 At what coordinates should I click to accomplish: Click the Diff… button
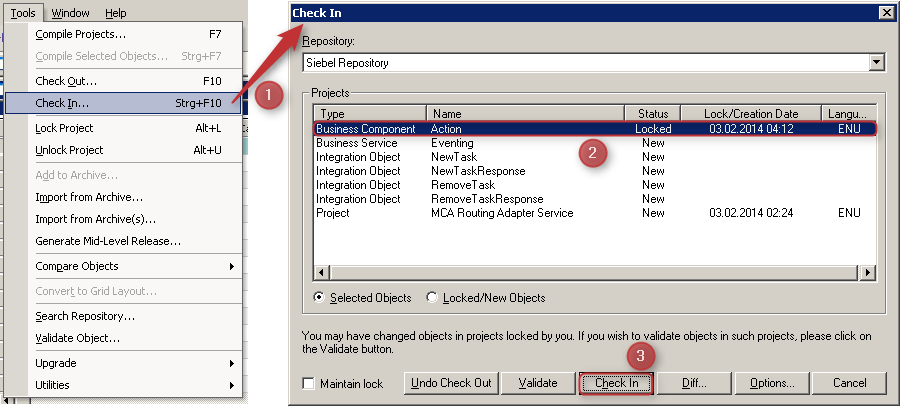[x=694, y=383]
